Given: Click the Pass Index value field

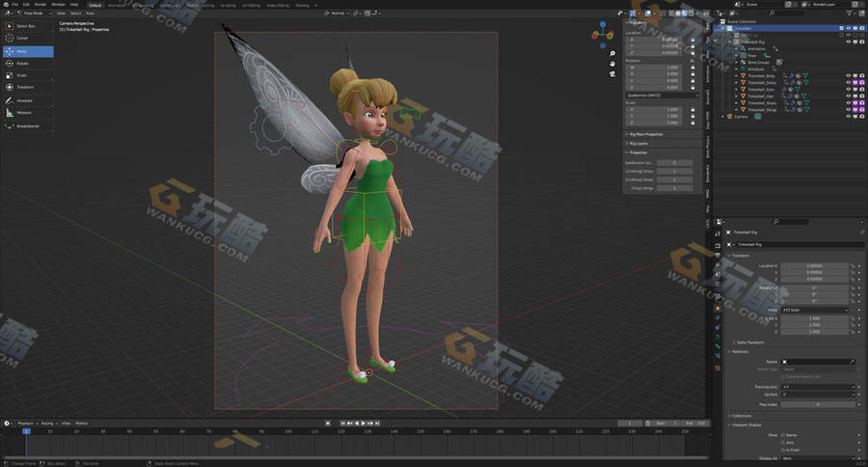Looking at the screenshot, I should tap(818, 404).
